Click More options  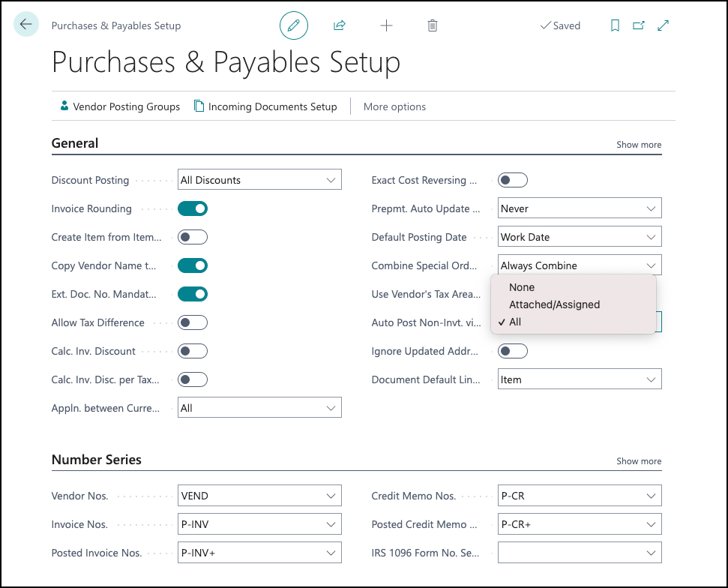394,106
